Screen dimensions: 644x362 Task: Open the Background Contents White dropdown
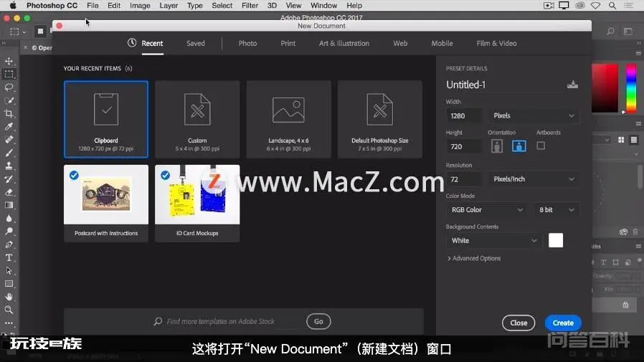[493, 241]
